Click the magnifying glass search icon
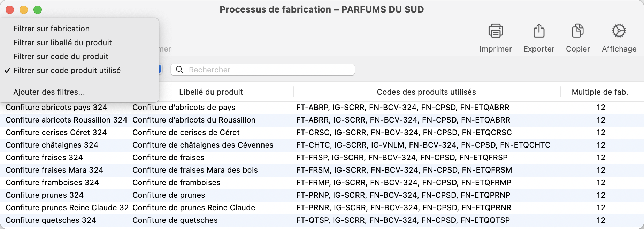The height and width of the screenshot is (229, 644). coord(179,70)
